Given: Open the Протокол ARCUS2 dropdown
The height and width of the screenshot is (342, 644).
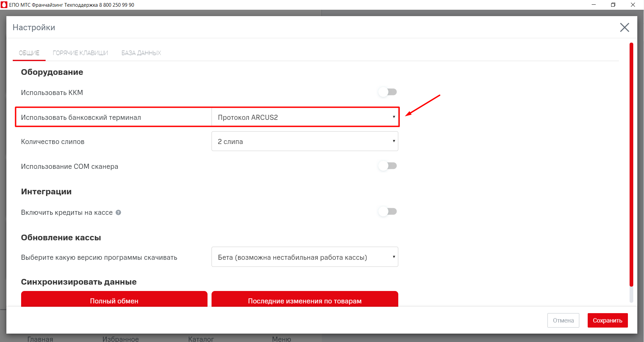Looking at the screenshot, I should 305,117.
